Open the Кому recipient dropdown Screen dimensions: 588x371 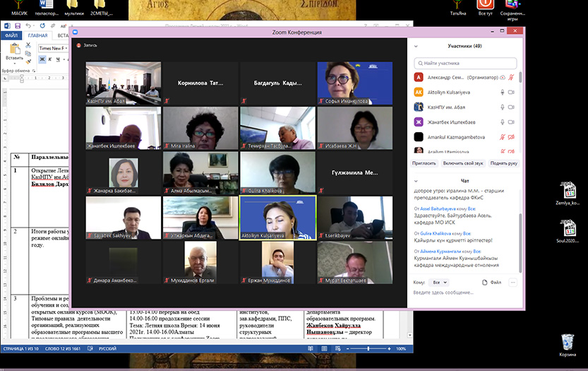click(438, 282)
